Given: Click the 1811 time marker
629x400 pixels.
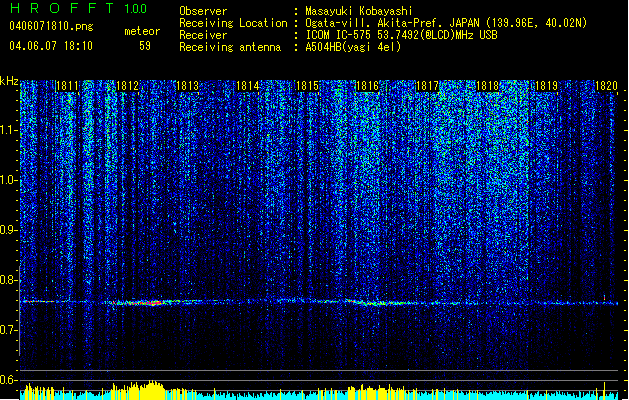Looking at the screenshot, I should pyautogui.click(x=67, y=86).
